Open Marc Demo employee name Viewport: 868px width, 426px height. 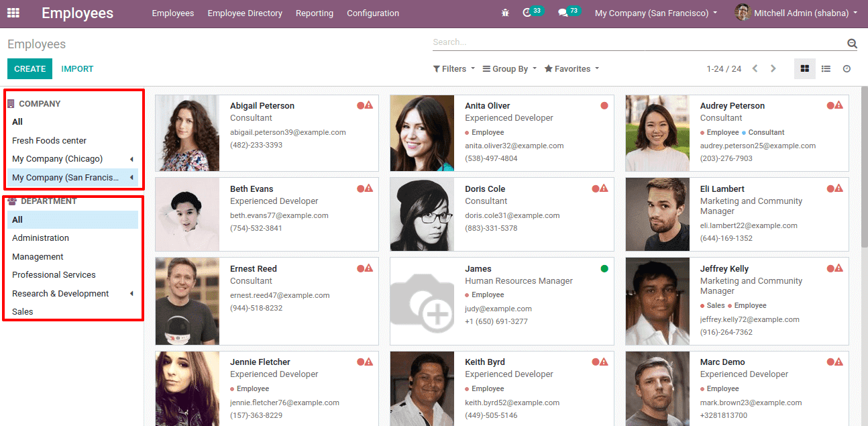point(722,362)
